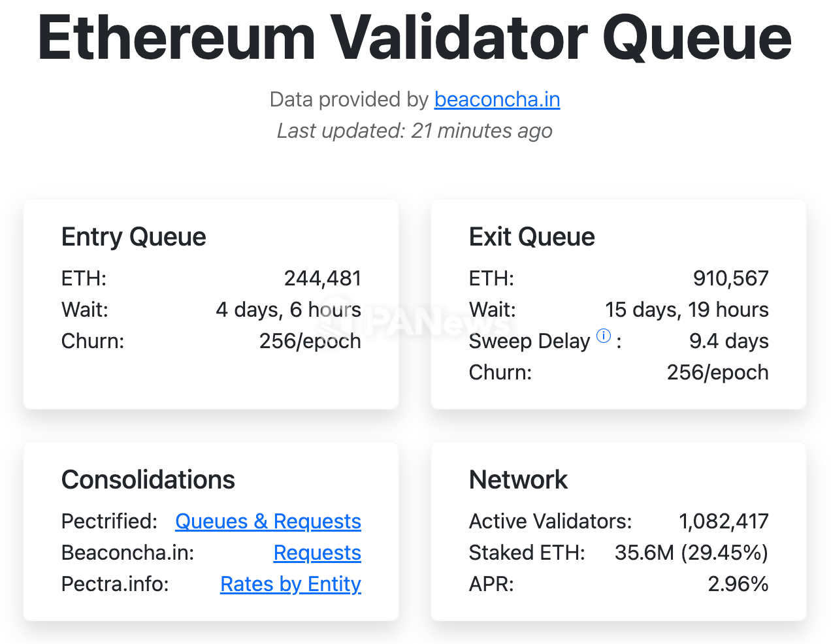
Task: Click the Sweep Delay info icon
Action: (604, 336)
